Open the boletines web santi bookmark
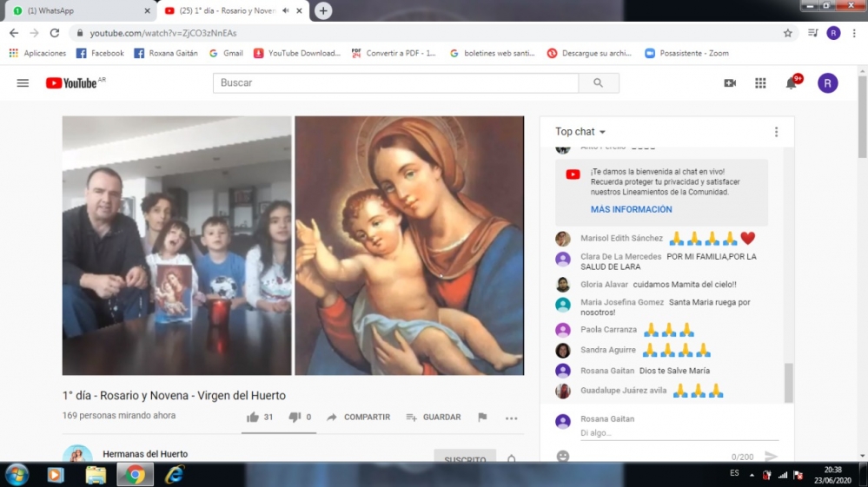This screenshot has height=487, width=868. tap(492, 53)
